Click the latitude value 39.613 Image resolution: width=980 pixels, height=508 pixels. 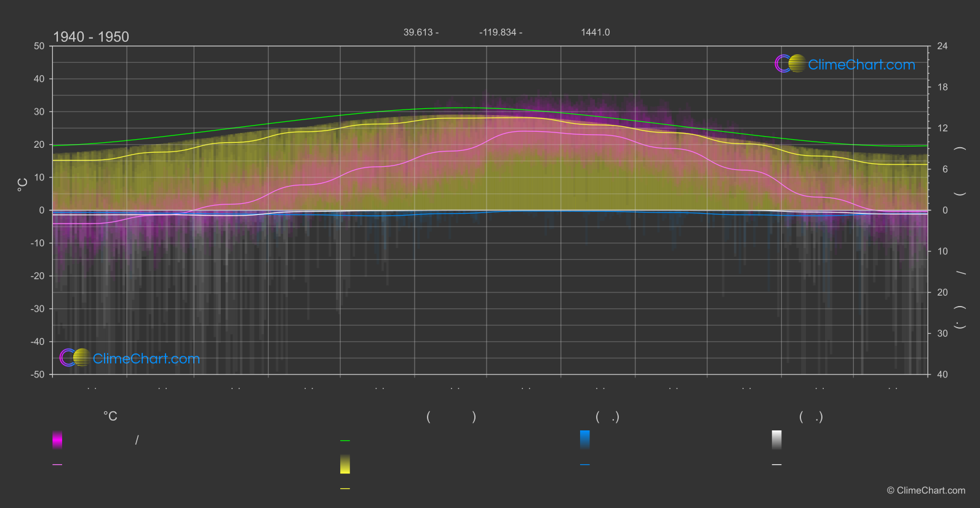point(418,32)
